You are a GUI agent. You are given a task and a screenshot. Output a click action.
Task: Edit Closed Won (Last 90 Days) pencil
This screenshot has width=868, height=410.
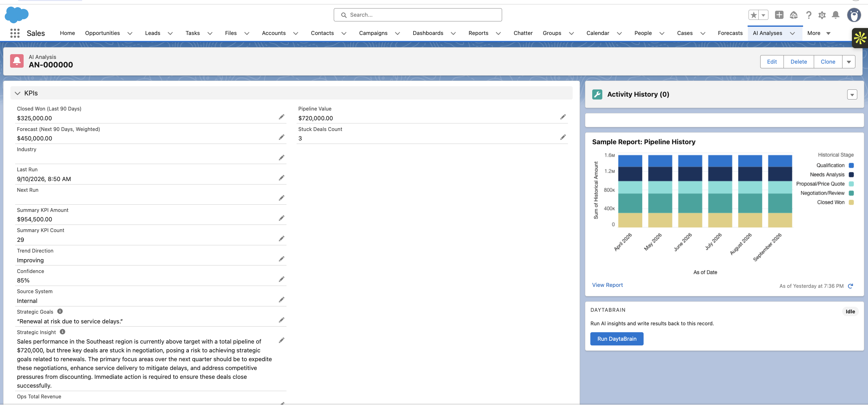pyautogui.click(x=281, y=117)
